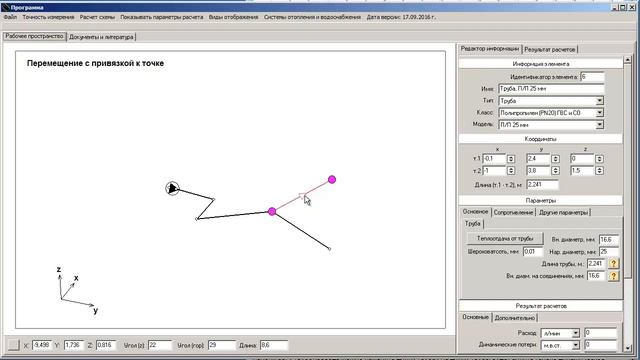Click the Вн. диам. на соединениях field
This screenshot has height=360, width=640.
click(x=596, y=276)
